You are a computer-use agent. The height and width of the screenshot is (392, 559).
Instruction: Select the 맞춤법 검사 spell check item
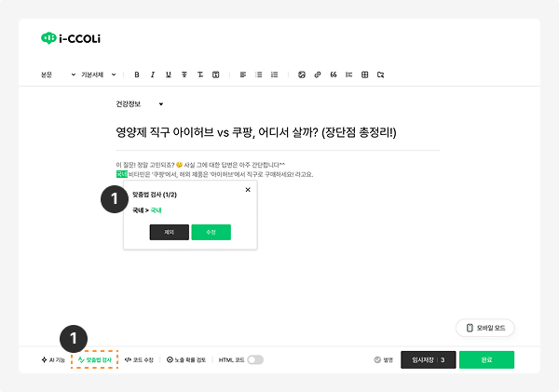pos(95,360)
